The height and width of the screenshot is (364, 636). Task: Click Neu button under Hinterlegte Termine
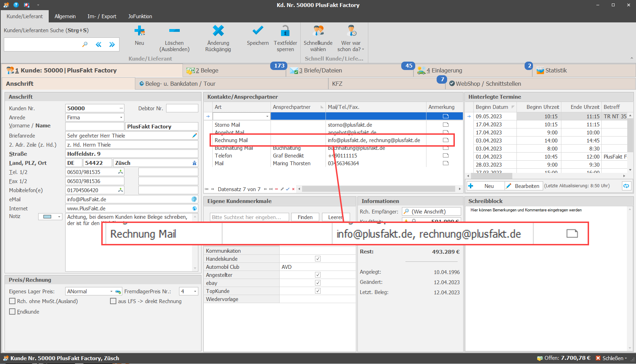(485, 186)
